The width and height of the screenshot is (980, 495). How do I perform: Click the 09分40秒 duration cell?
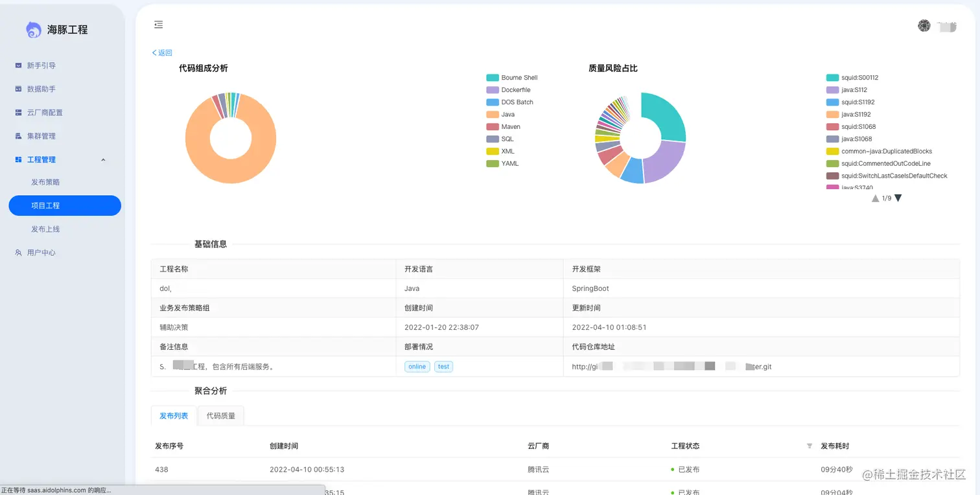click(836, 470)
